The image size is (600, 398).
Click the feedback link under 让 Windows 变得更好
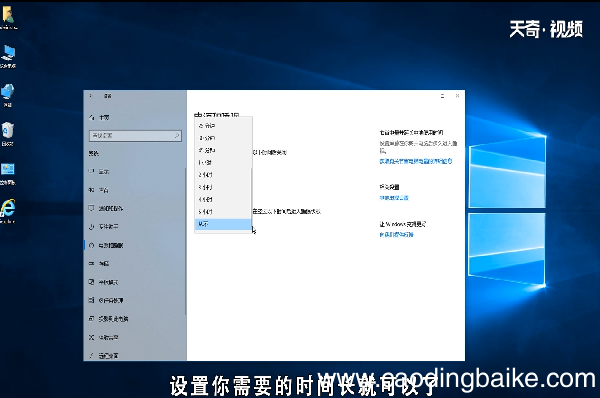click(396, 234)
